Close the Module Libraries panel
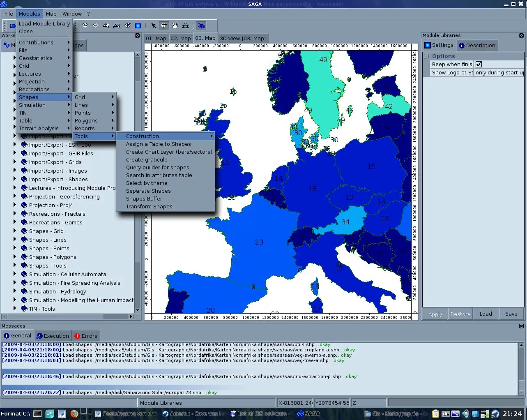This screenshot has width=527, height=420. coord(521,36)
